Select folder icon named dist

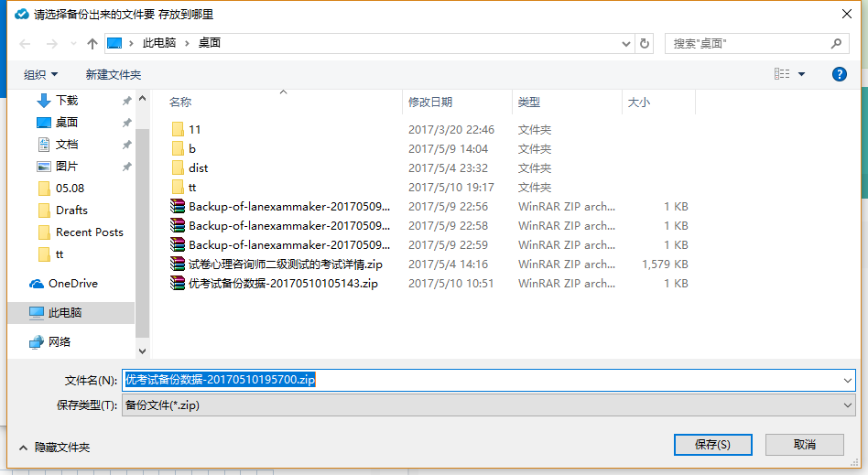(178, 168)
